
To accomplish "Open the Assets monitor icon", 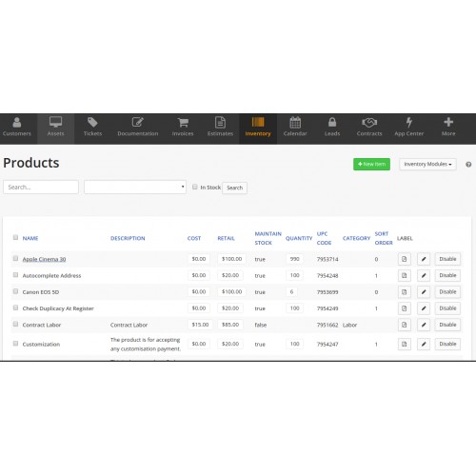I will (x=55, y=122).
